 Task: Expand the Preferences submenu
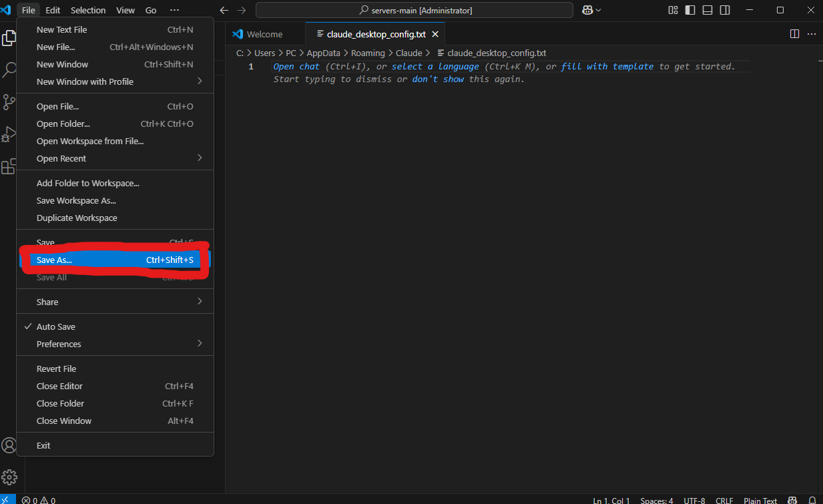(115, 344)
